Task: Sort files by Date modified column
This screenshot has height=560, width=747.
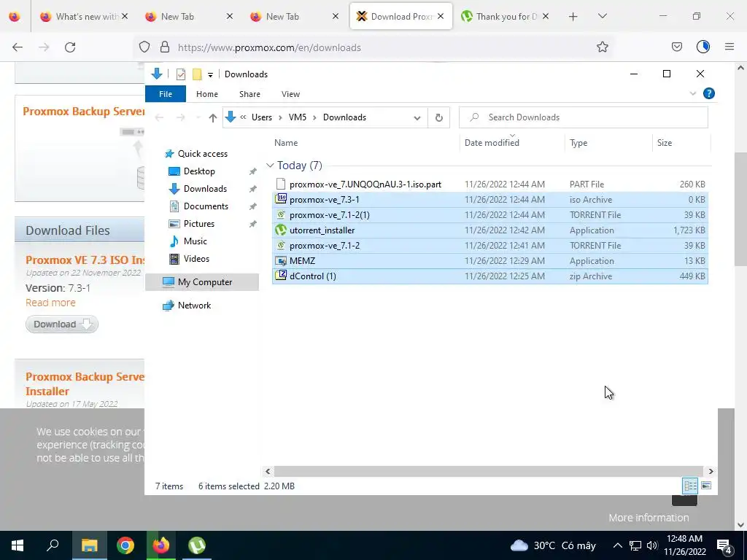Action: [512, 143]
